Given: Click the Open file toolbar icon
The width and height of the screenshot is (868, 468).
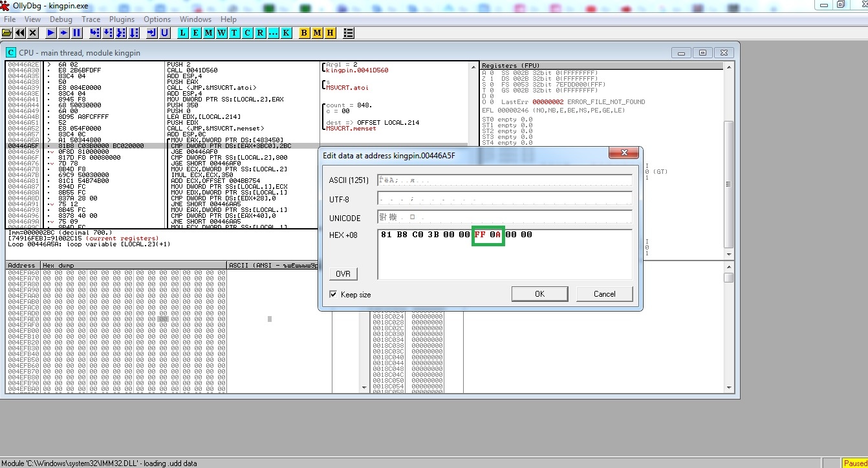Looking at the screenshot, I should tap(7, 33).
